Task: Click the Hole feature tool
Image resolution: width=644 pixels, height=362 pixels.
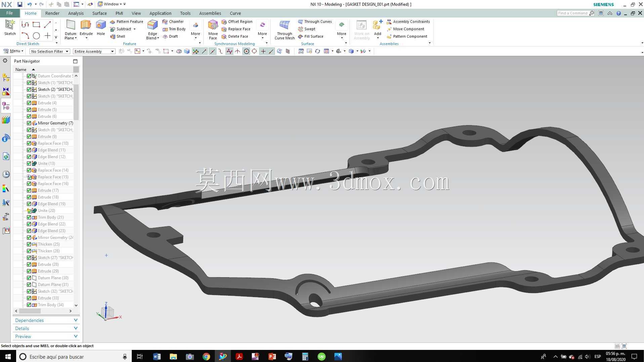Action: tap(101, 27)
